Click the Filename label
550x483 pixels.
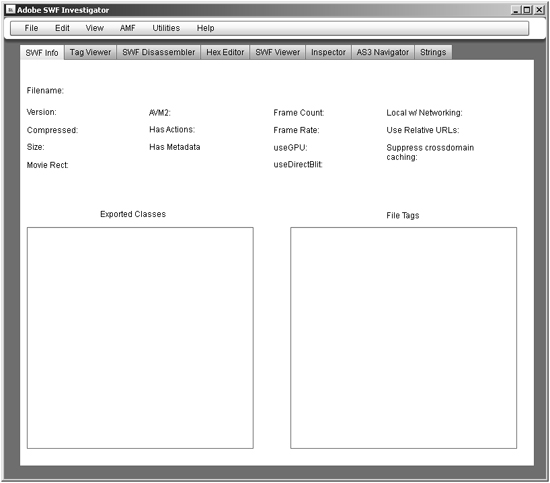pos(45,90)
